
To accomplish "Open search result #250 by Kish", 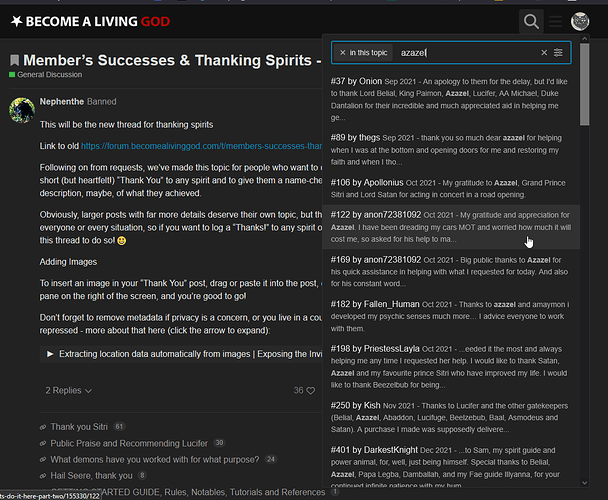I will [x=451, y=417].
